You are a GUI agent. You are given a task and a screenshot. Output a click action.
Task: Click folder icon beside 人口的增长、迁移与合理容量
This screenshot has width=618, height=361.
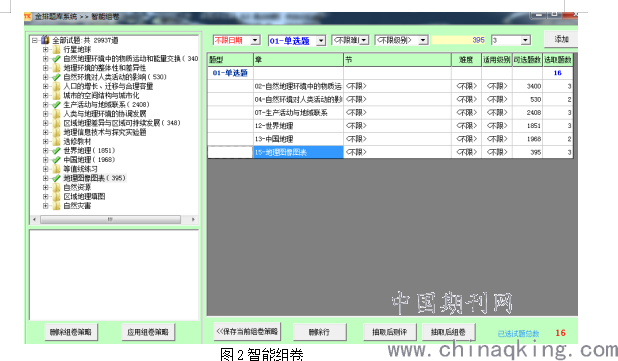click(x=56, y=86)
